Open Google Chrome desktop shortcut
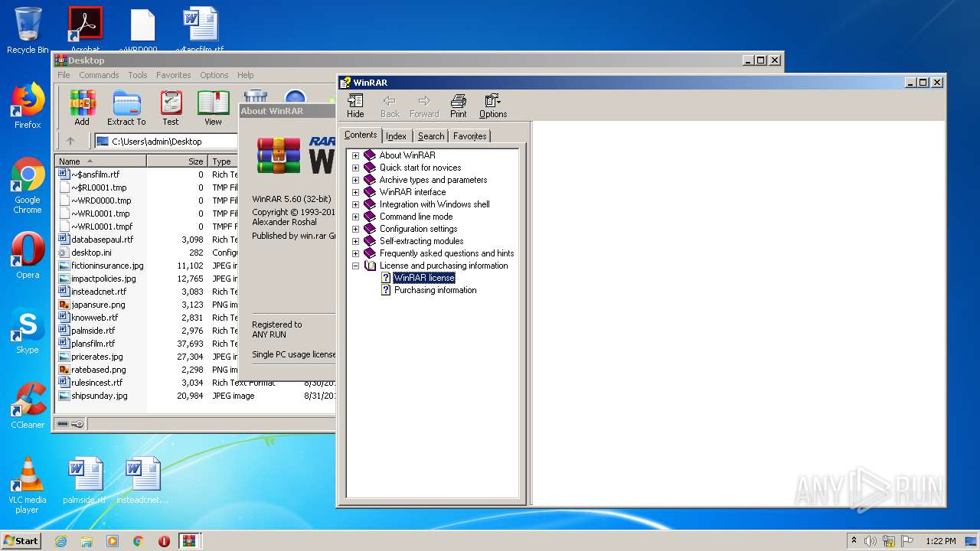Screen dimensions: 980x551 pos(28,186)
